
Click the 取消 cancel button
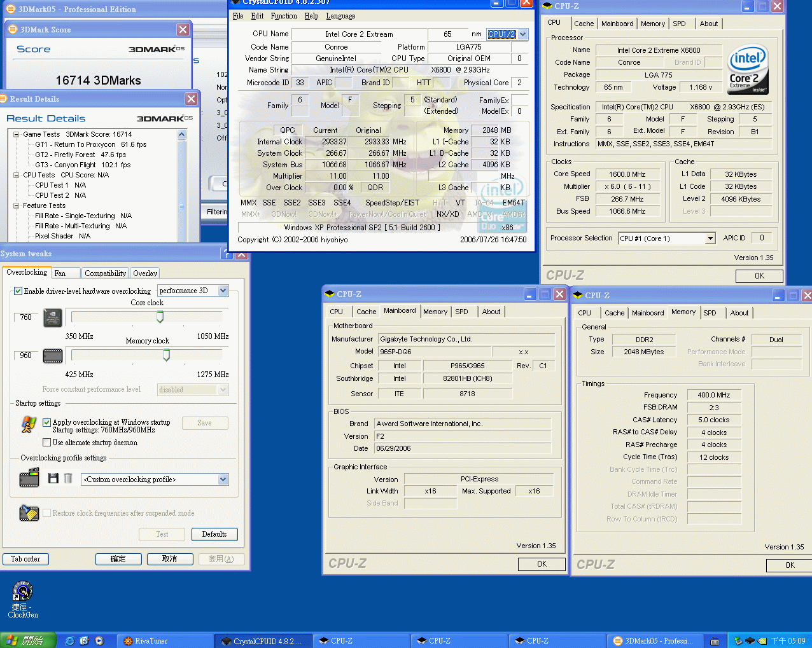click(170, 559)
